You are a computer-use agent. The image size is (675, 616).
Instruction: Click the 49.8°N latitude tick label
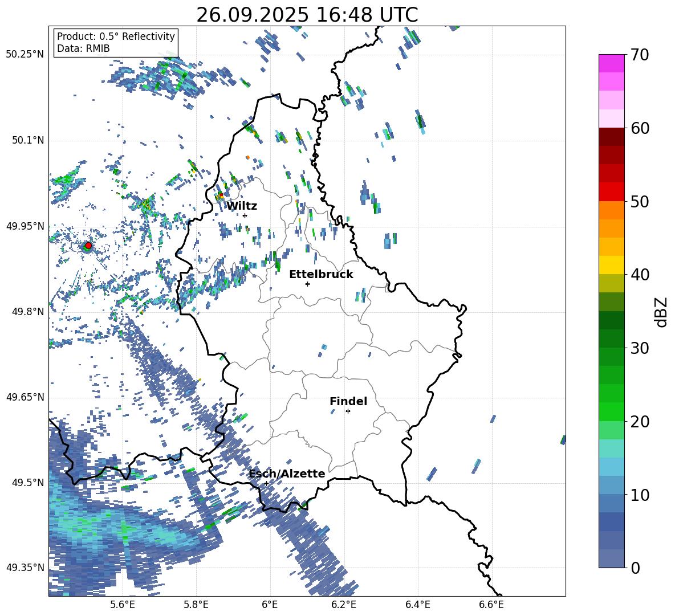(x=27, y=312)
